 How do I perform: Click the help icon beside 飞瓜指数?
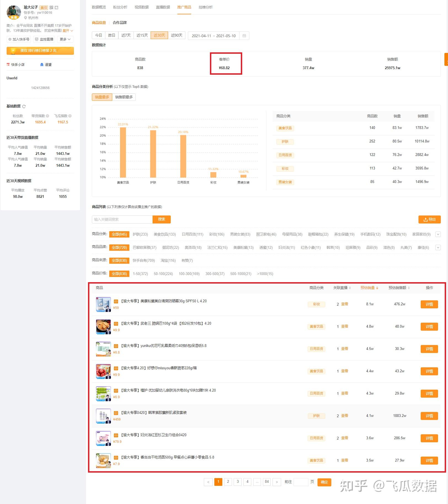coord(70,116)
